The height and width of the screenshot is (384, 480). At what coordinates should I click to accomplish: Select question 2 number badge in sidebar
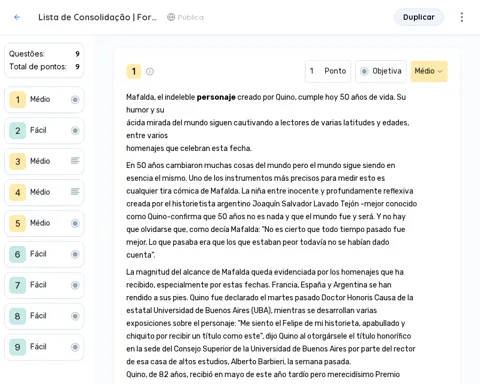[17, 130]
